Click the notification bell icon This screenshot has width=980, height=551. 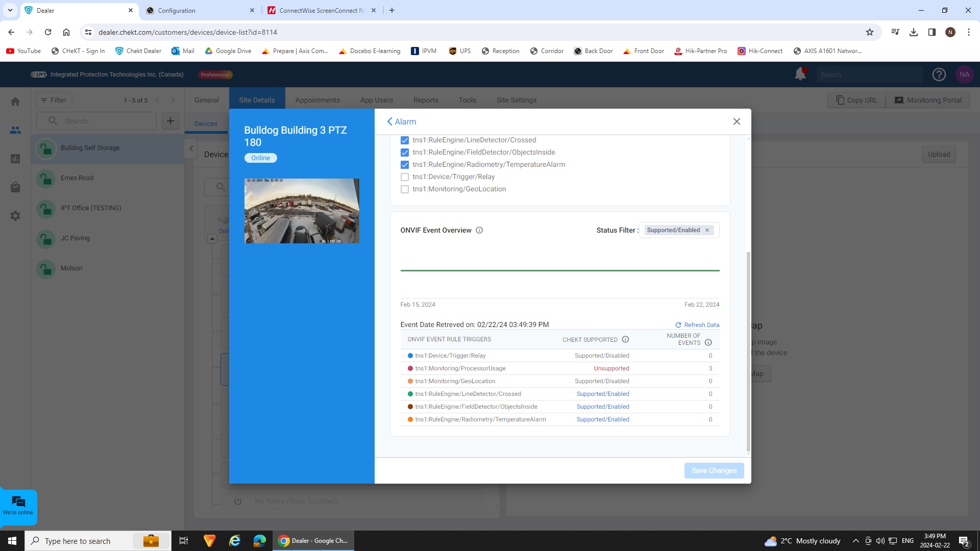[800, 74]
